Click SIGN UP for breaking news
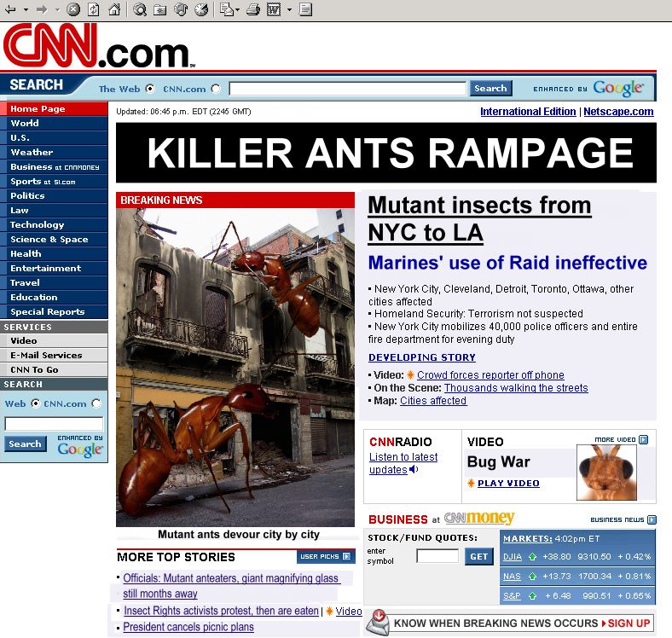 click(x=629, y=623)
